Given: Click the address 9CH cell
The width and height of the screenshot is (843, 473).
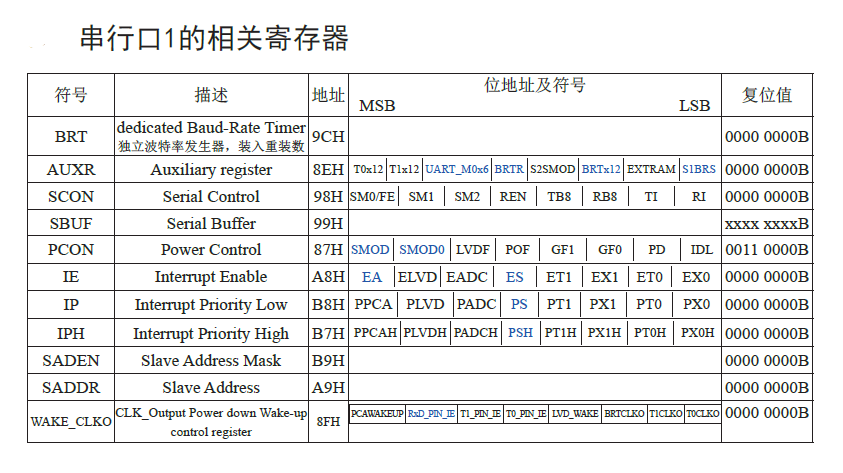Looking at the screenshot, I should pyautogui.click(x=328, y=137).
